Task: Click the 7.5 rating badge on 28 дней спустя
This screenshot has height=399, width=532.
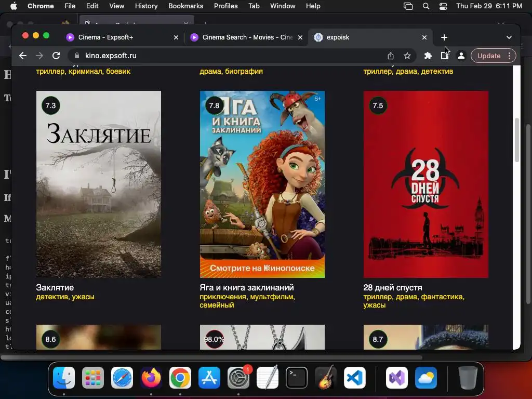Action: click(378, 105)
